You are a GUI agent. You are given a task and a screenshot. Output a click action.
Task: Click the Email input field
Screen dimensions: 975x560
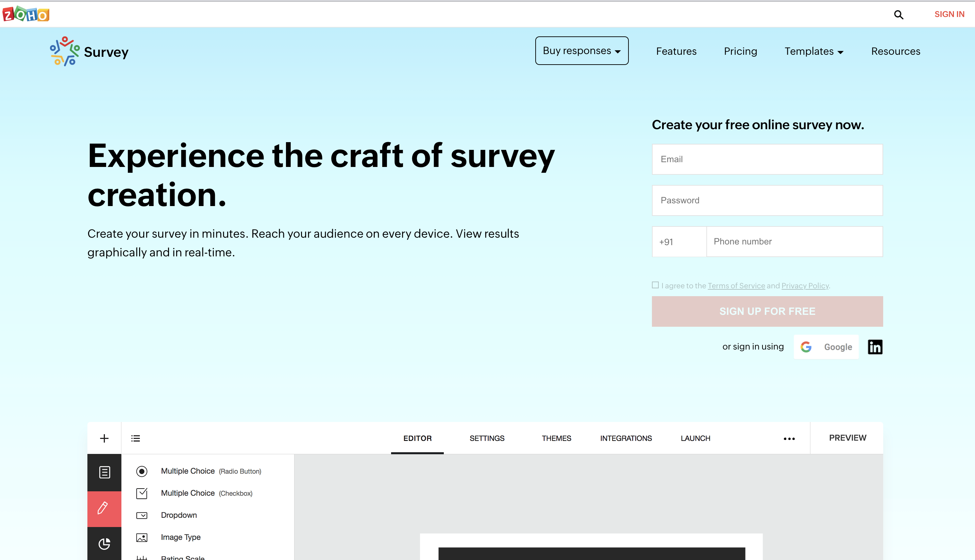768,159
